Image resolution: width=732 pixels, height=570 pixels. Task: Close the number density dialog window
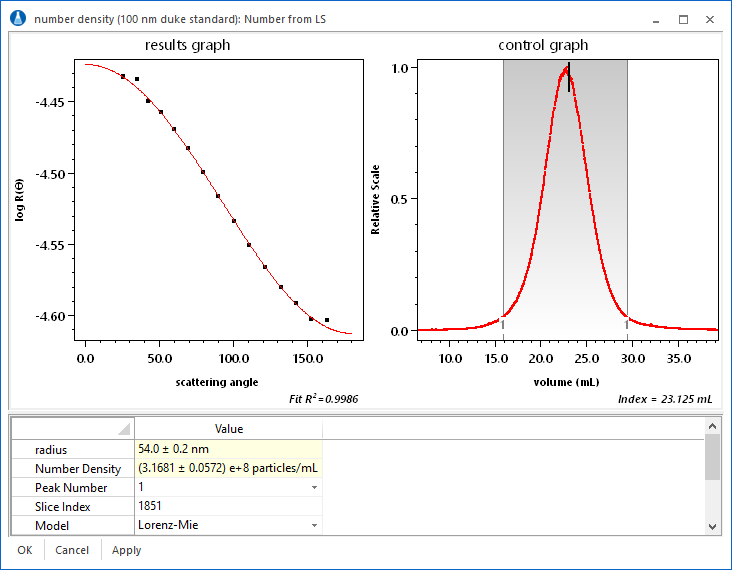(x=709, y=19)
